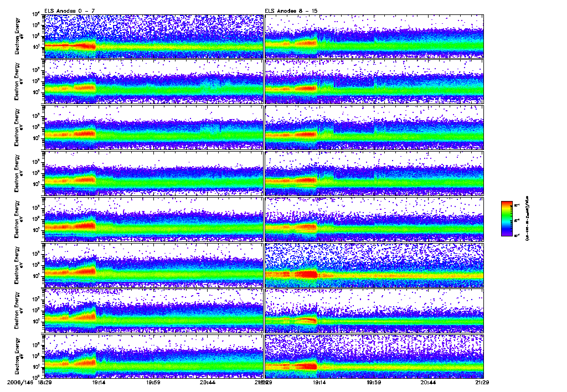This screenshot has width=567, height=392.
Task: Click the 10^4 energy tick on the top panel
Action: [x=36, y=14]
